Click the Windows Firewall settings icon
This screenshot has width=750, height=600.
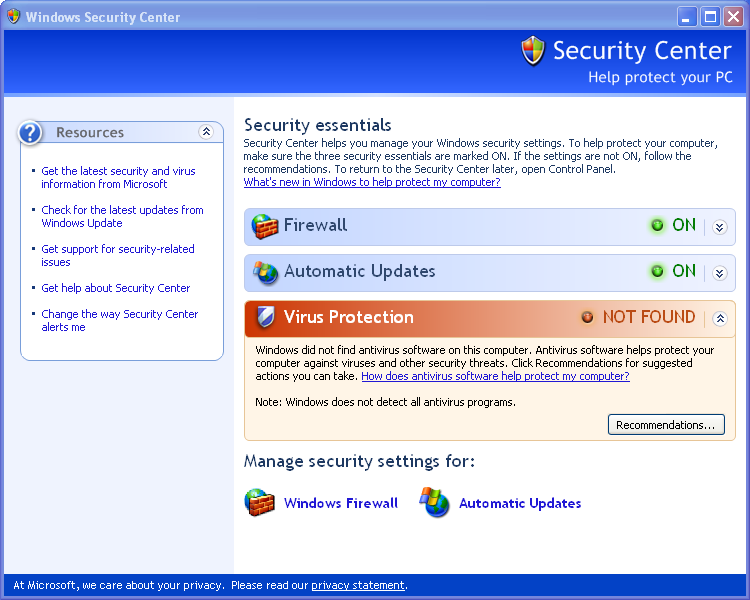click(x=260, y=503)
